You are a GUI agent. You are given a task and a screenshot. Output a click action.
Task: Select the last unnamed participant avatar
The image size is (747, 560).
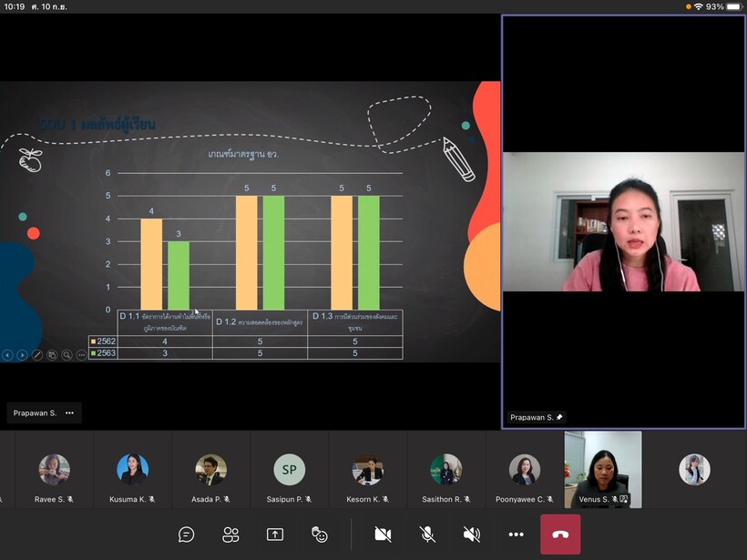(694, 470)
